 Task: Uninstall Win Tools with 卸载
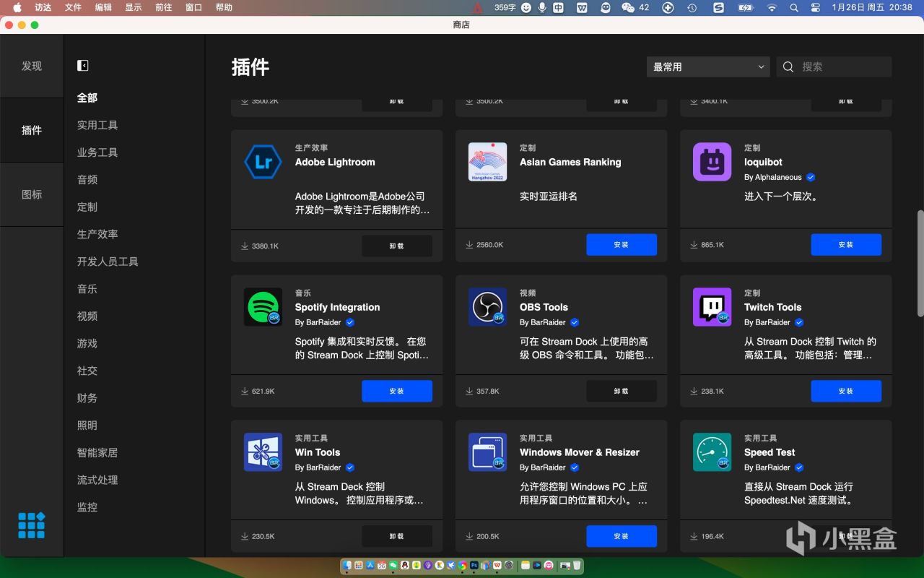coord(397,536)
